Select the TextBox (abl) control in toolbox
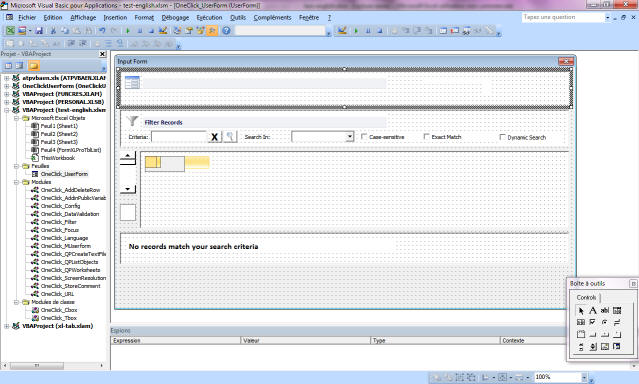 (605, 311)
